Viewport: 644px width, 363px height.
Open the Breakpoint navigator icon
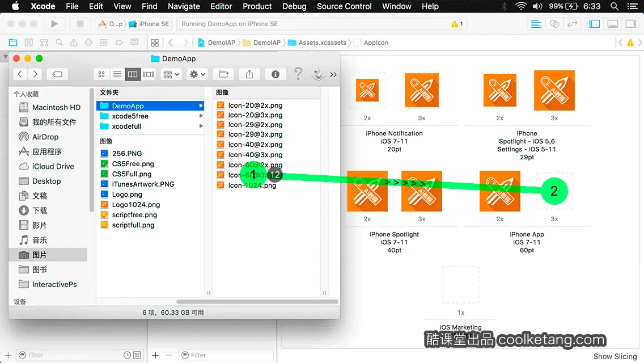[x=119, y=43]
